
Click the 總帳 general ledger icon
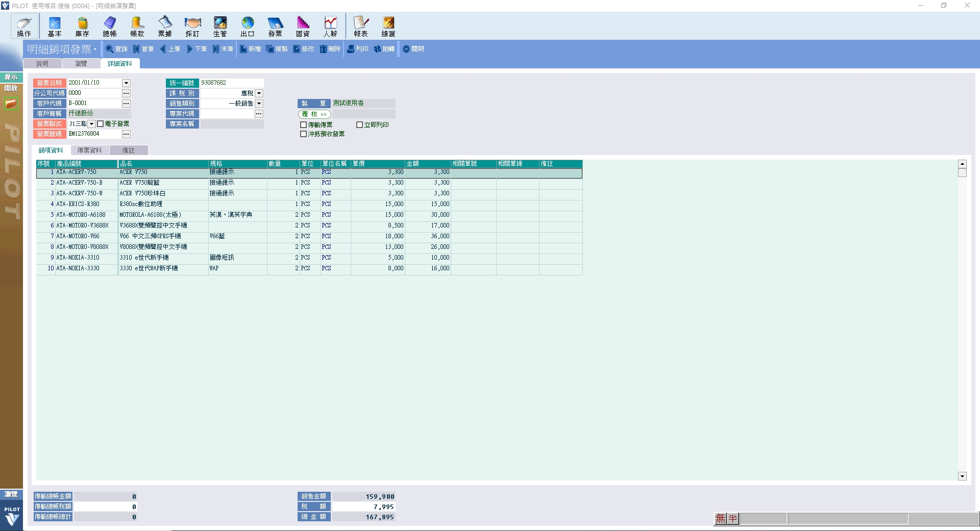[x=110, y=26]
